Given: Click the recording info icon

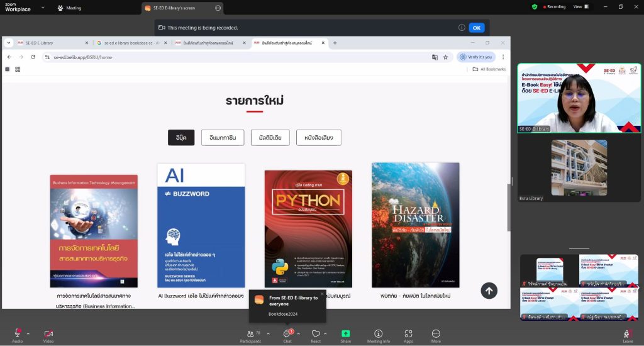Looking at the screenshot, I should click(462, 28).
